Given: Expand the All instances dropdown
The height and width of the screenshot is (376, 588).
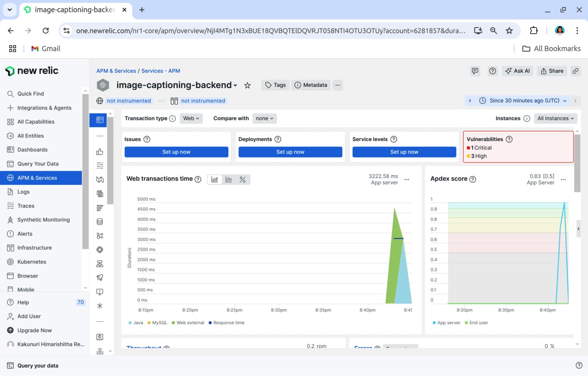Looking at the screenshot, I should pyautogui.click(x=556, y=118).
